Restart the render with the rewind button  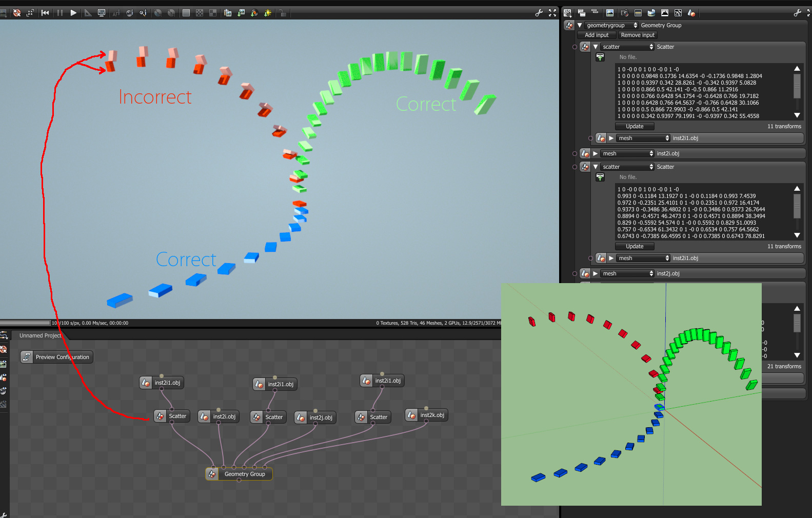[46, 13]
